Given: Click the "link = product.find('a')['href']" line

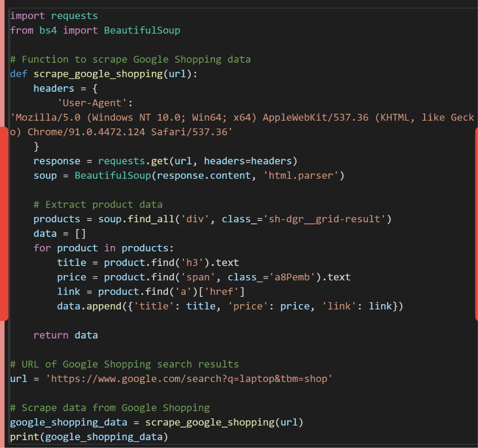Looking at the screenshot, I should click(x=151, y=292).
